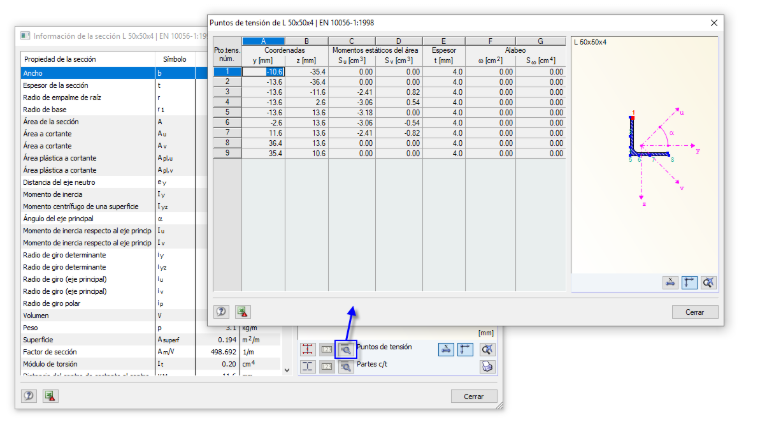
Task: Show c/t parts on section graphic
Action: (307, 367)
